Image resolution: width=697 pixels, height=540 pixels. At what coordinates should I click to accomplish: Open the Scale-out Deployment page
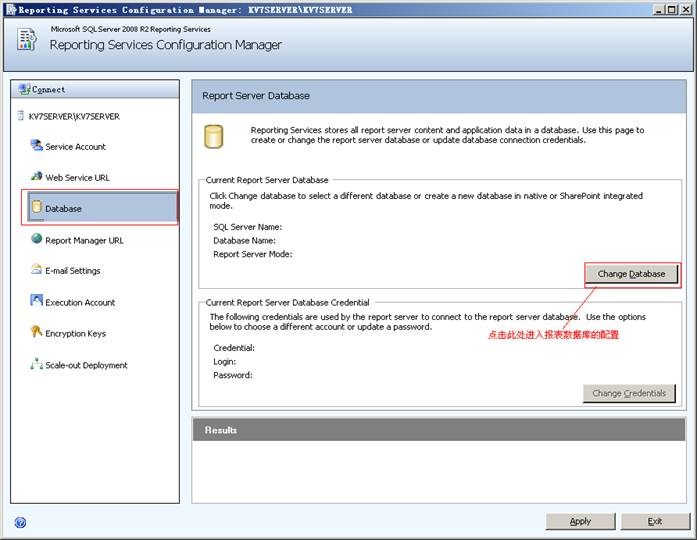click(86, 365)
